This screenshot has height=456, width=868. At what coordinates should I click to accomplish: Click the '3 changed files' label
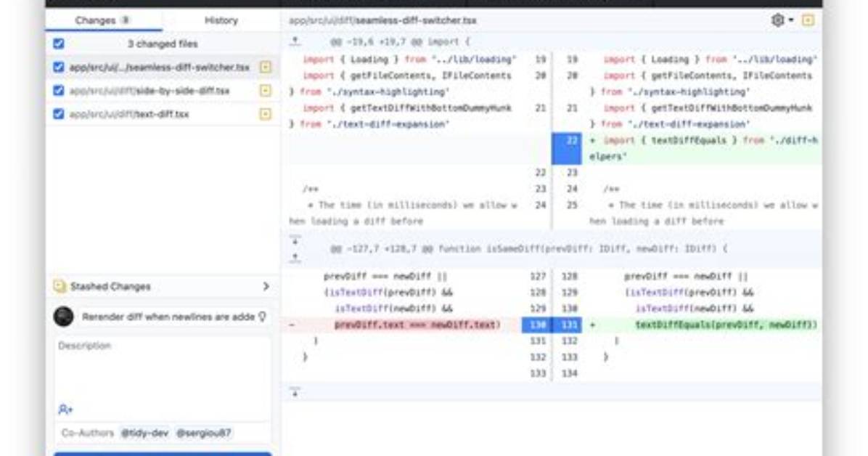tap(162, 44)
